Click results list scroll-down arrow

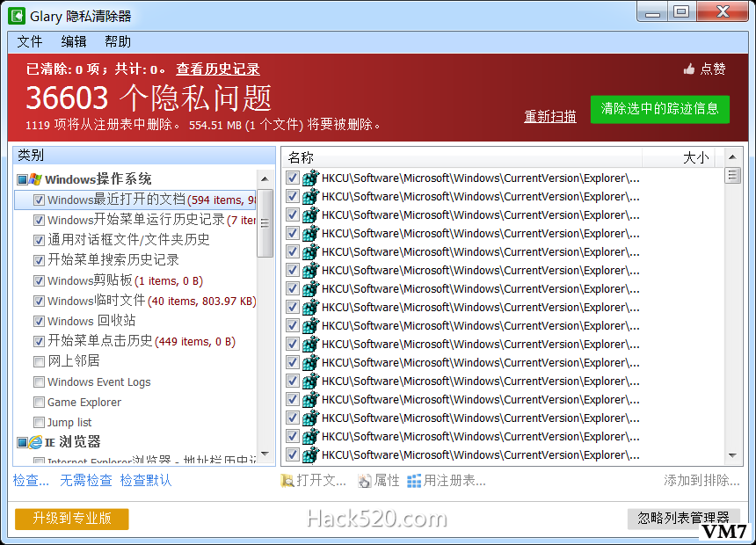click(x=732, y=455)
